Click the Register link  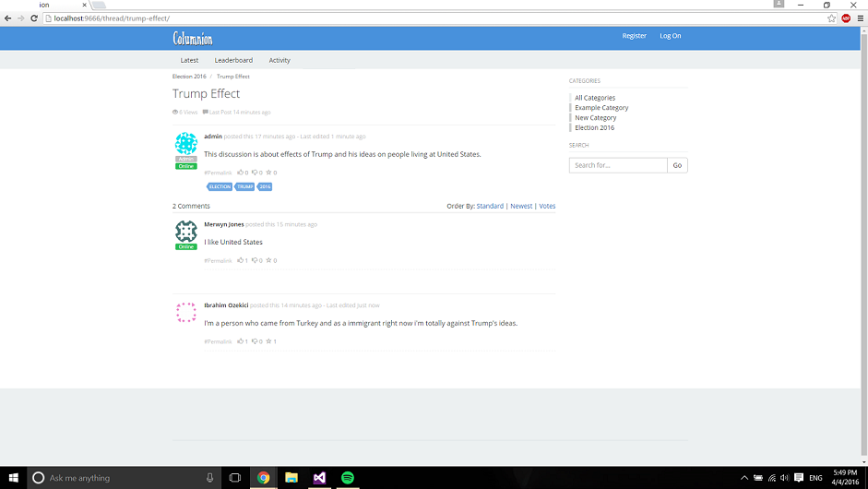click(634, 36)
